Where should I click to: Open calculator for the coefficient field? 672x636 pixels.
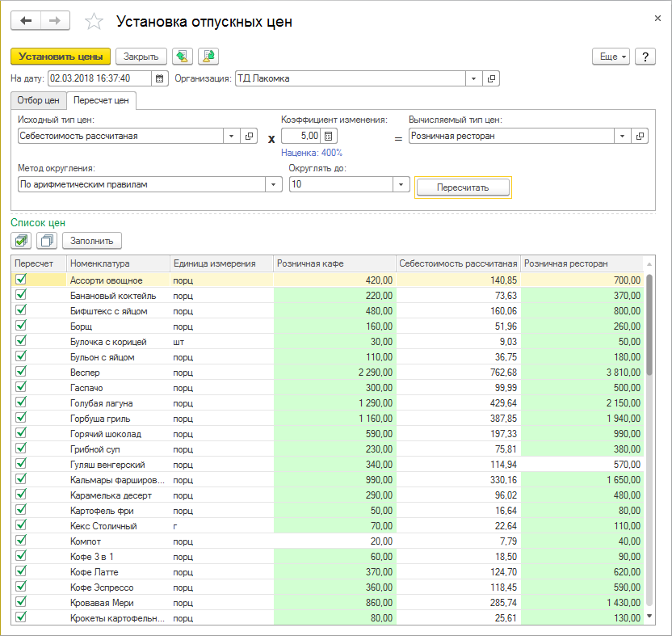tap(329, 136)
